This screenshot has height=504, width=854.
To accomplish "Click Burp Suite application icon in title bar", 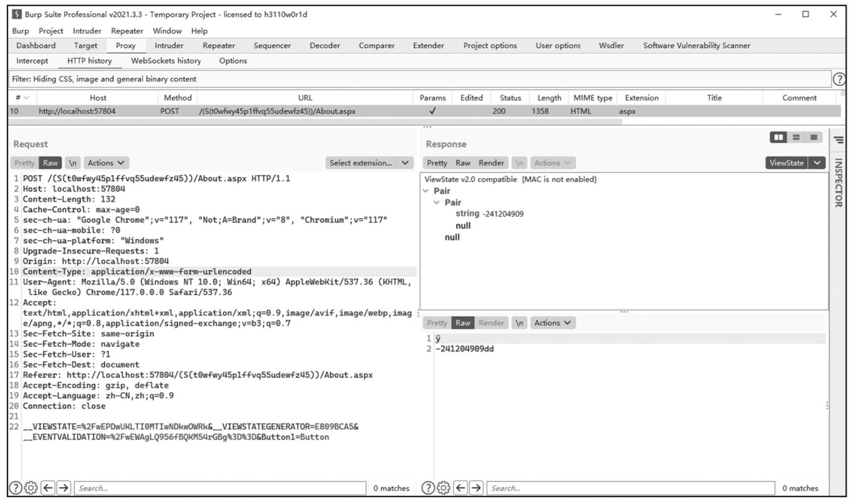I will (x=17, y=14).
